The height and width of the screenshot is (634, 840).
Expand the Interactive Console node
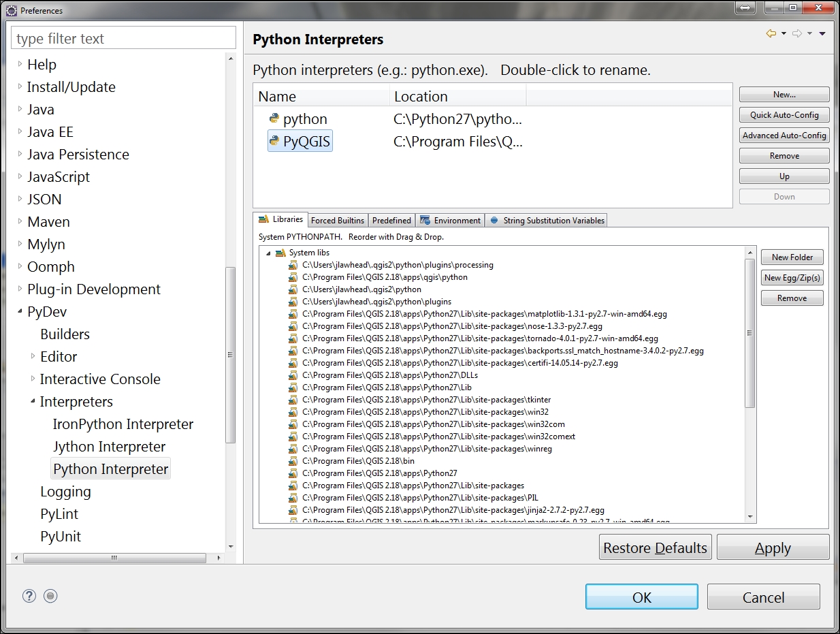click(33, 379)
